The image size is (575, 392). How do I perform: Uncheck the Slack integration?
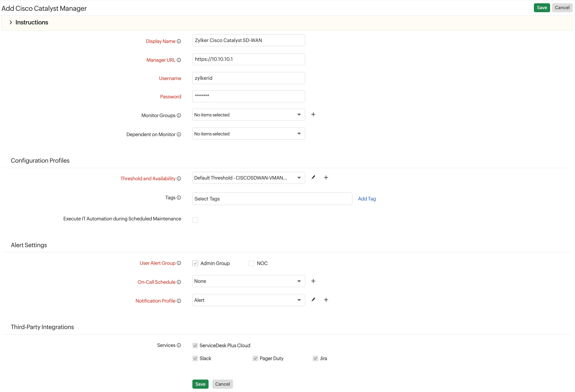(x=195, y=358)
